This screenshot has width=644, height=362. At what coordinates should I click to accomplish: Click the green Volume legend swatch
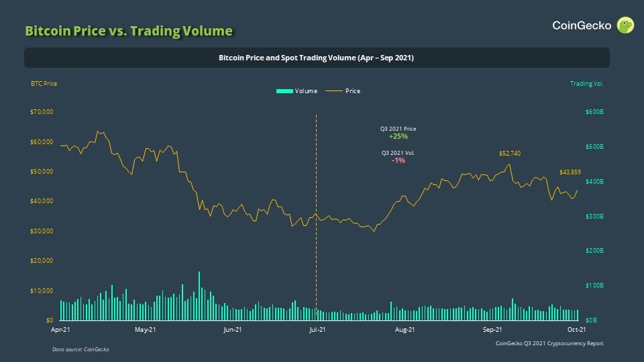tap(284, 91)
